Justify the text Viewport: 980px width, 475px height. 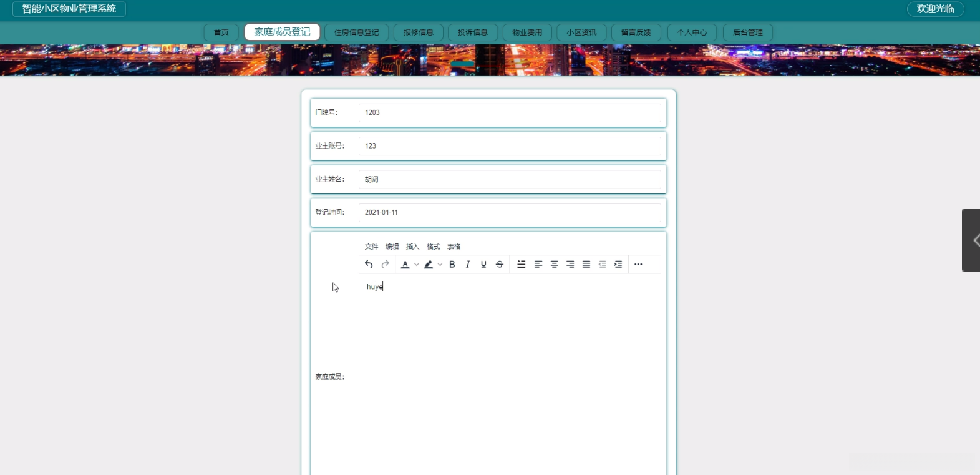point(586,264)
